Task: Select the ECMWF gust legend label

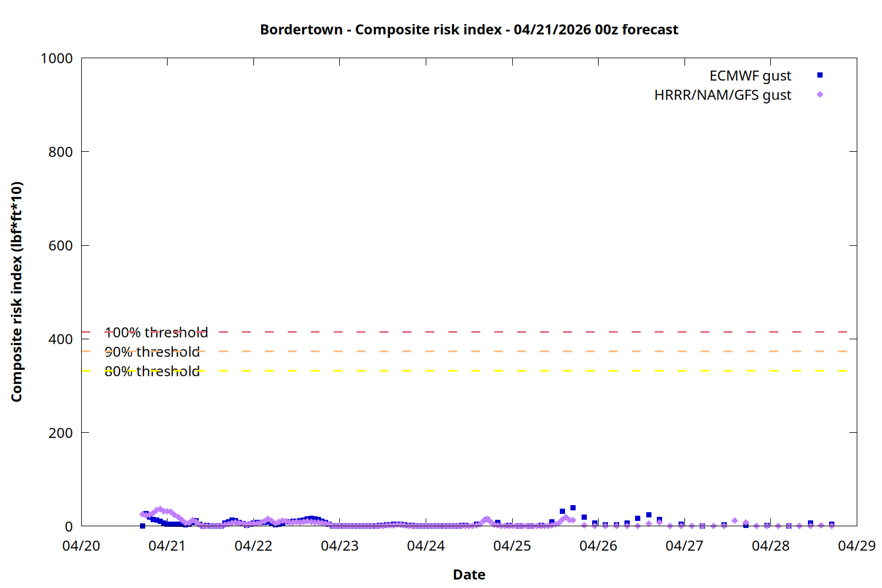Action: (x=750, y=76)
